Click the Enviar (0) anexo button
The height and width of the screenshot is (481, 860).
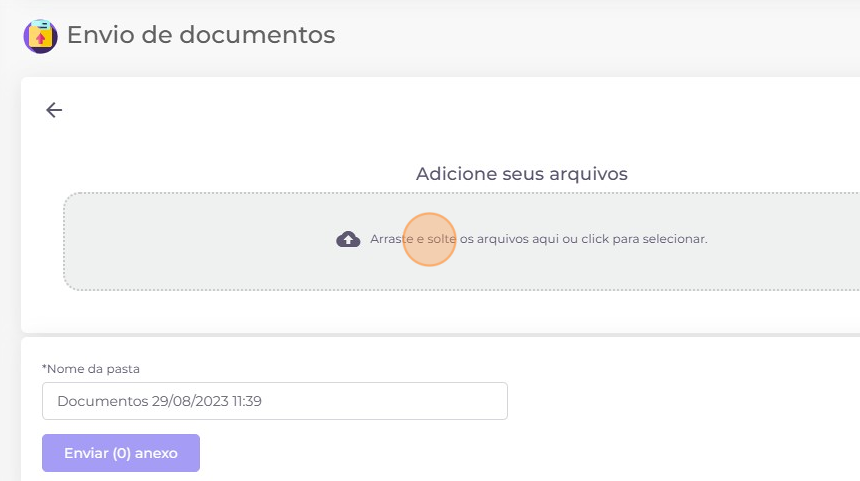121,453
